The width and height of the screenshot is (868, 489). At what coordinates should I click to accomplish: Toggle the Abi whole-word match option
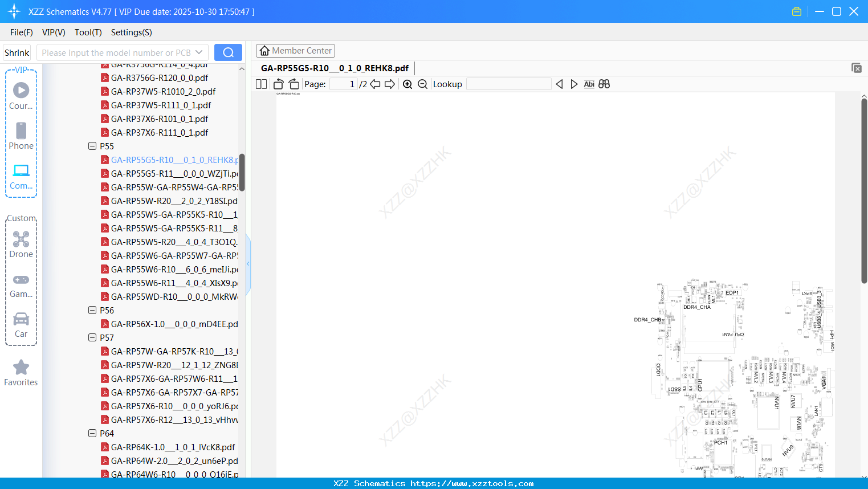(x=589, y=84)
